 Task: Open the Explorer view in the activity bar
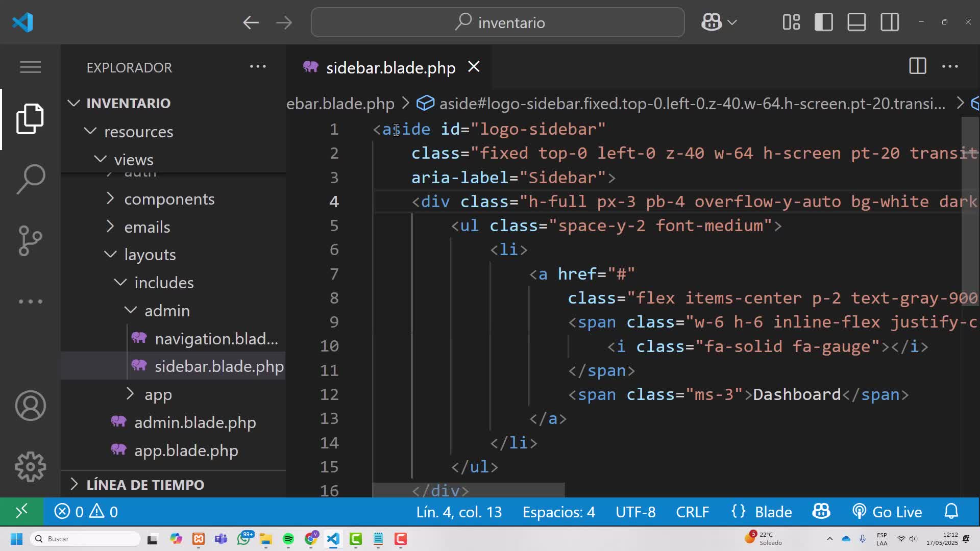[30, 119]
